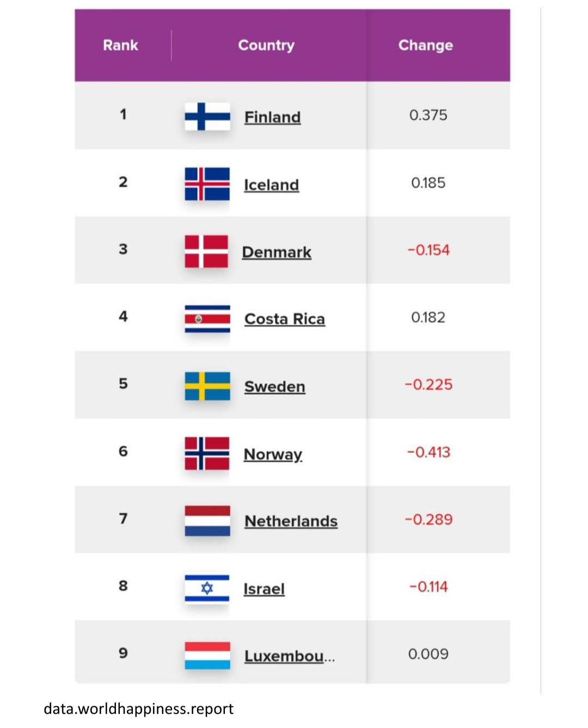Open the Israel country link

[x=264, y=589]
